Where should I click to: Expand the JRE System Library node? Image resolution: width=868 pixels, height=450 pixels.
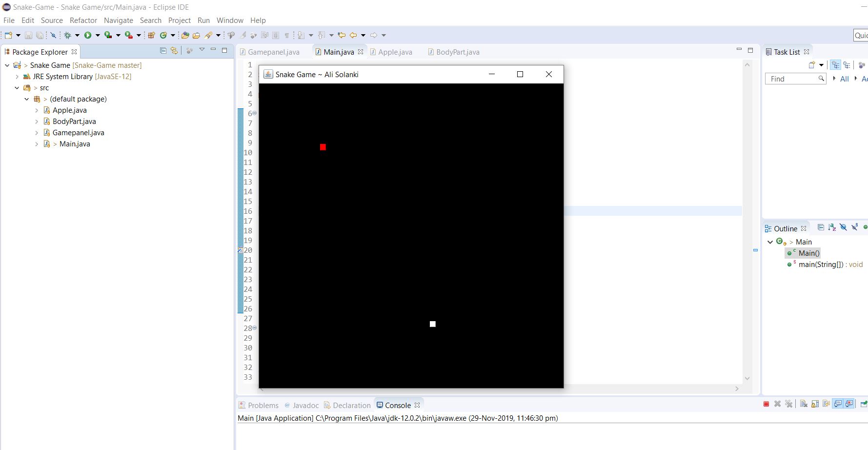[x=17, y=77]
